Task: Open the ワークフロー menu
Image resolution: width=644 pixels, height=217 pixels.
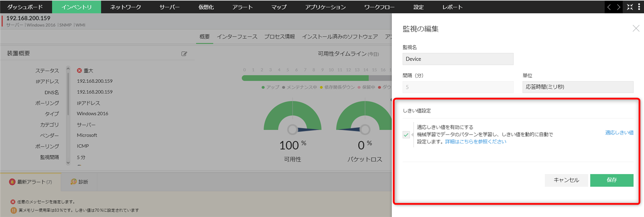Action: click(x=380, y=7)
